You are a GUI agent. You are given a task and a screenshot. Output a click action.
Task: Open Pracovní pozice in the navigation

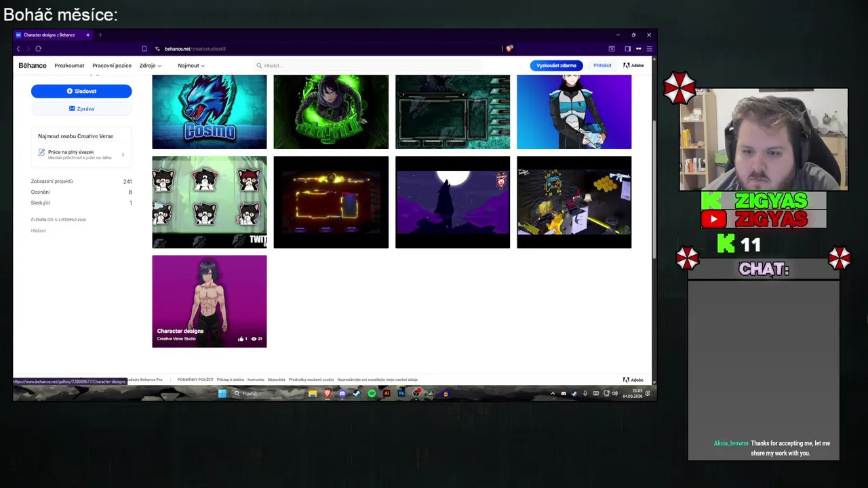[x=112, y=66]
